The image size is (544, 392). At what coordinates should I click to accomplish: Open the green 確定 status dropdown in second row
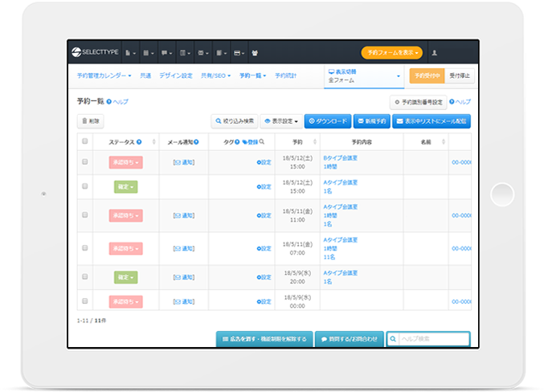(x=126, y=186)
